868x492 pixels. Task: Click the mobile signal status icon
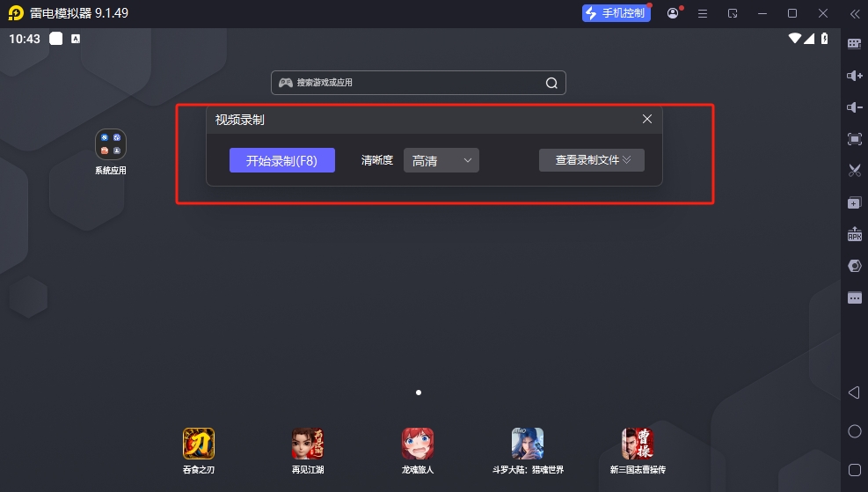pos(809,38)
